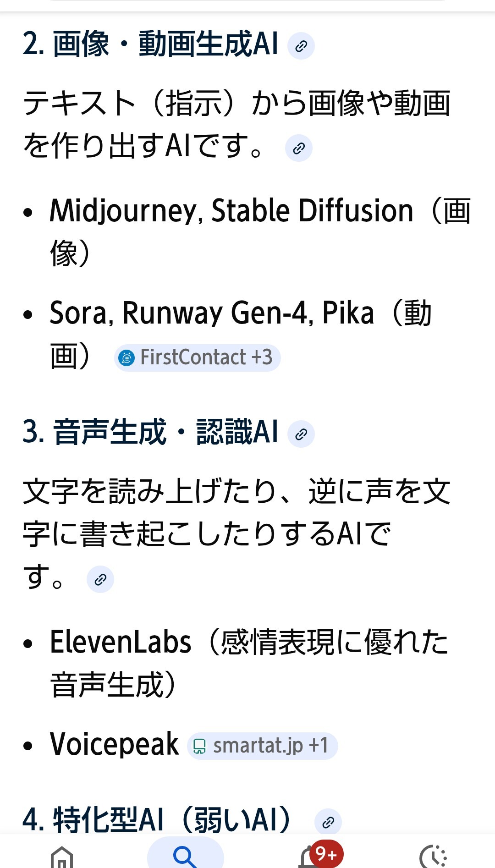Open notifications bell showing 9+ badge
Image resolution: width=495 pixels, height=868 pixels.
pyautogui.click(x=312, y=856)
